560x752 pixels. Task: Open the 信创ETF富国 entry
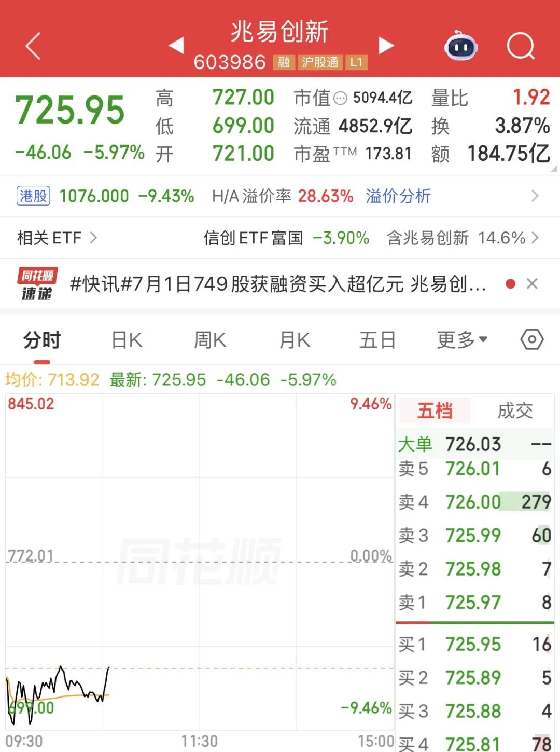253,238
